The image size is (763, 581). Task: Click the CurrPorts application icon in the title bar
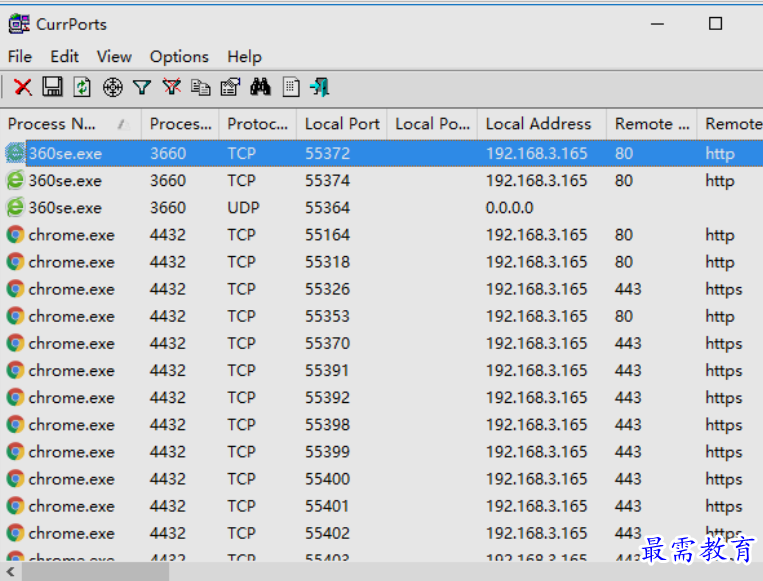click(19, 24)
